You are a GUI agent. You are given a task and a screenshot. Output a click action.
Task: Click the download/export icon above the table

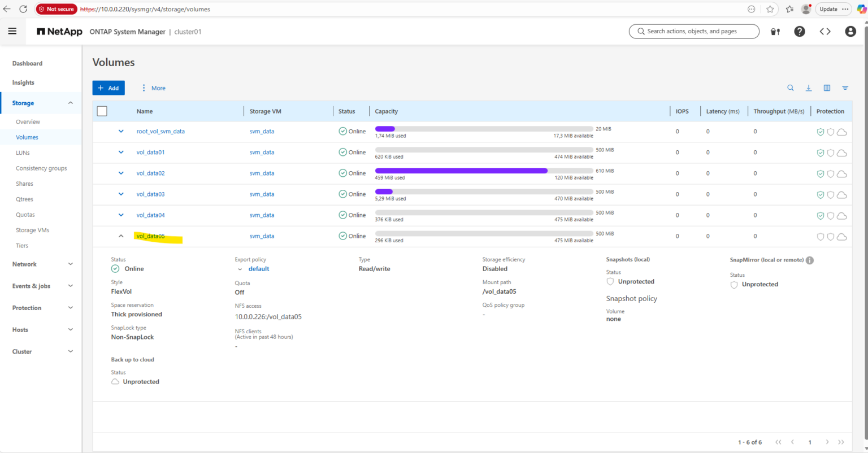pyautogui.click(x=809, y=88)
